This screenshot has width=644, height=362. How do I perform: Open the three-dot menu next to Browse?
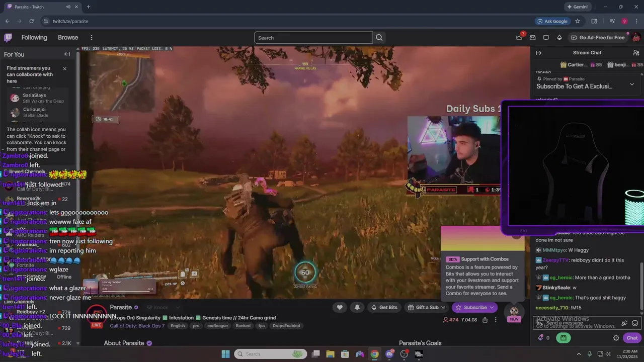pyautogui.click(x=91, y=38)
